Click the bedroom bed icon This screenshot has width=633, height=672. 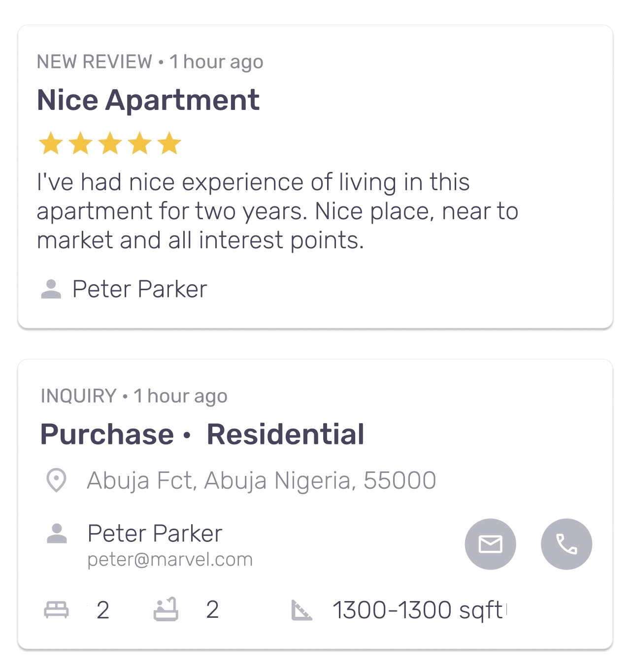[x=56, y=609]
